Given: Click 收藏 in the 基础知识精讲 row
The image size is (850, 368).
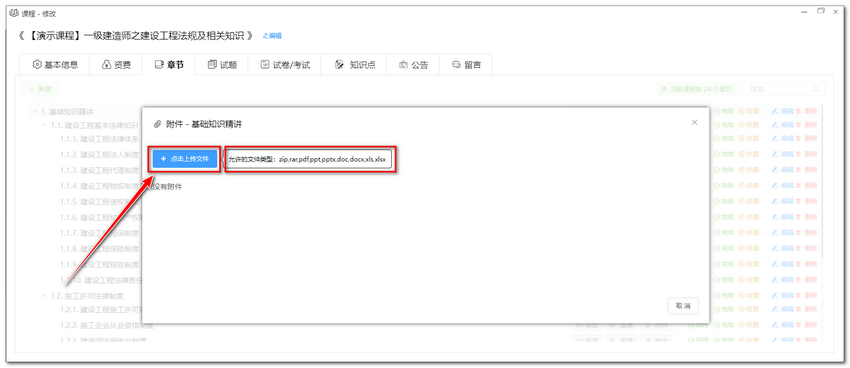Looking at the screenshot, I should tap(749, 111).
